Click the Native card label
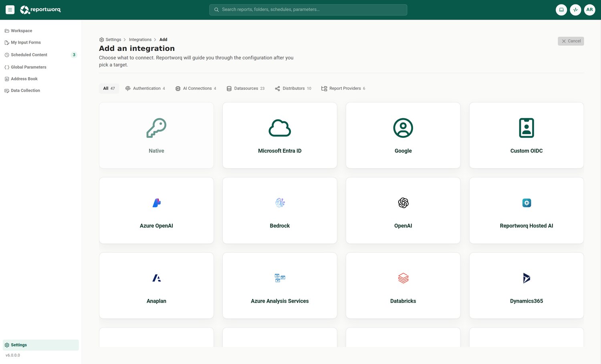601x364 pixels. pyautogui.click(x=156, y=151)
